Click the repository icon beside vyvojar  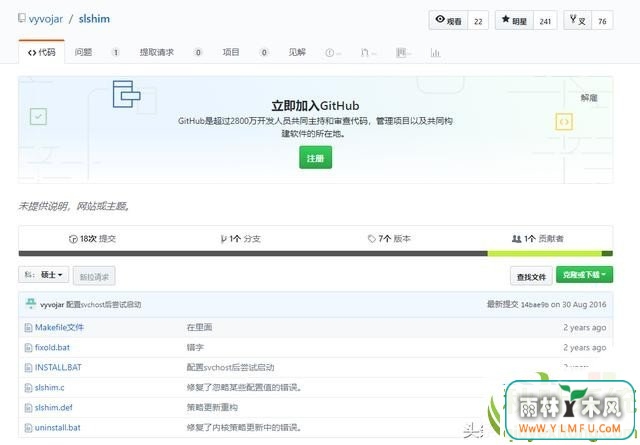coord(22,18)
